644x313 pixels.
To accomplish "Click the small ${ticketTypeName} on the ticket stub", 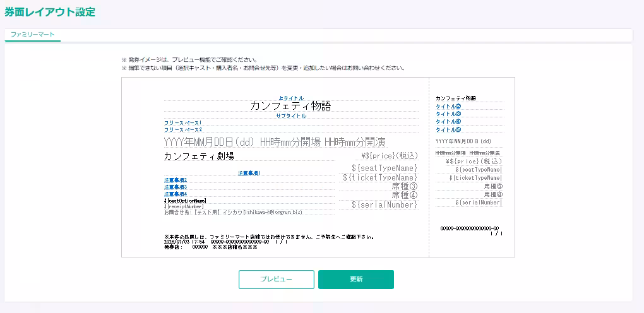I will 475,178.
